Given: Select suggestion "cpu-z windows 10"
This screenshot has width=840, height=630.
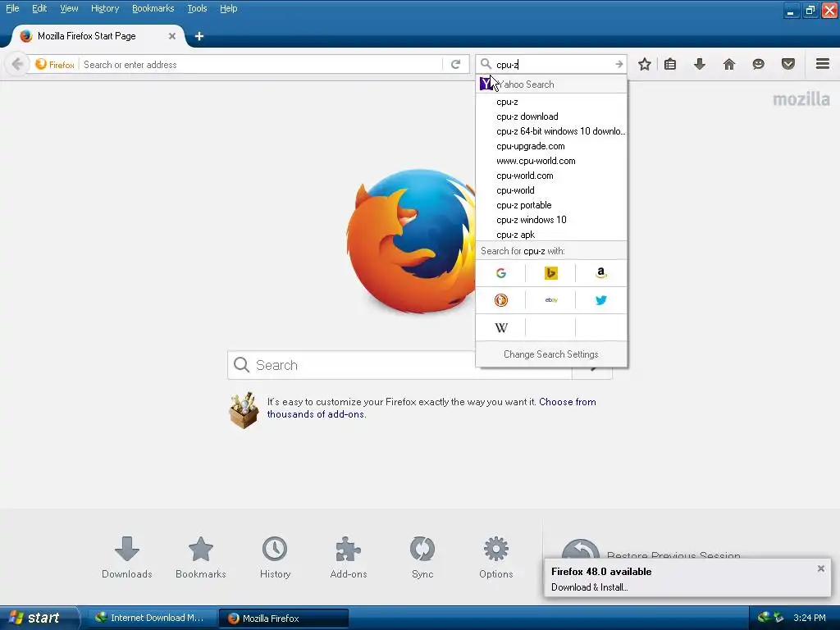Looking at the screenshot, I should point(550,220).
